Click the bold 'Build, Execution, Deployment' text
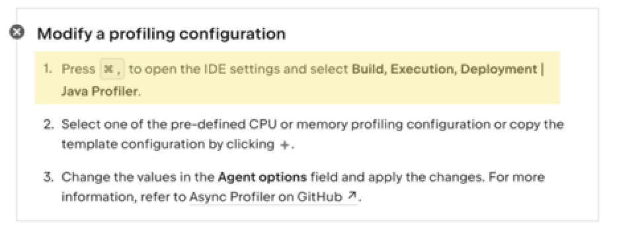 [444, 69]
